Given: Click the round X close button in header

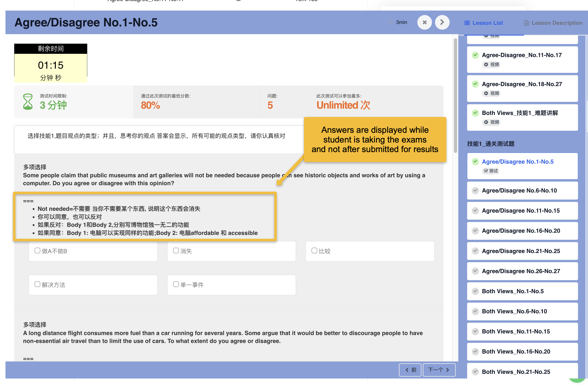Looking at the screenshot, I should [424, 23].
